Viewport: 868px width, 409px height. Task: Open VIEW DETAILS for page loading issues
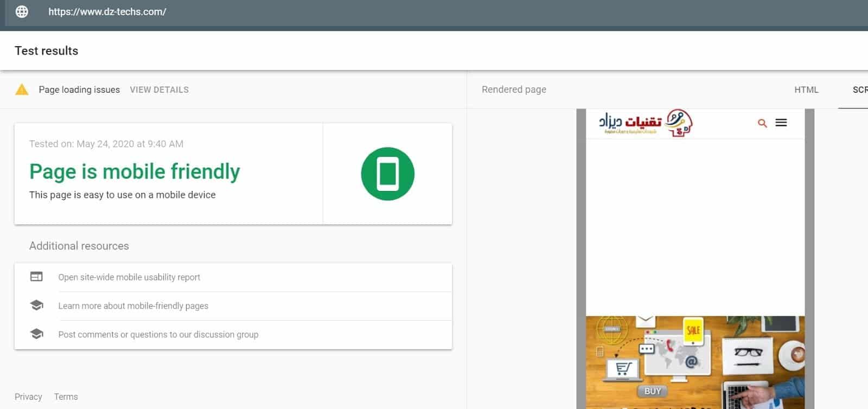point(159,90)
